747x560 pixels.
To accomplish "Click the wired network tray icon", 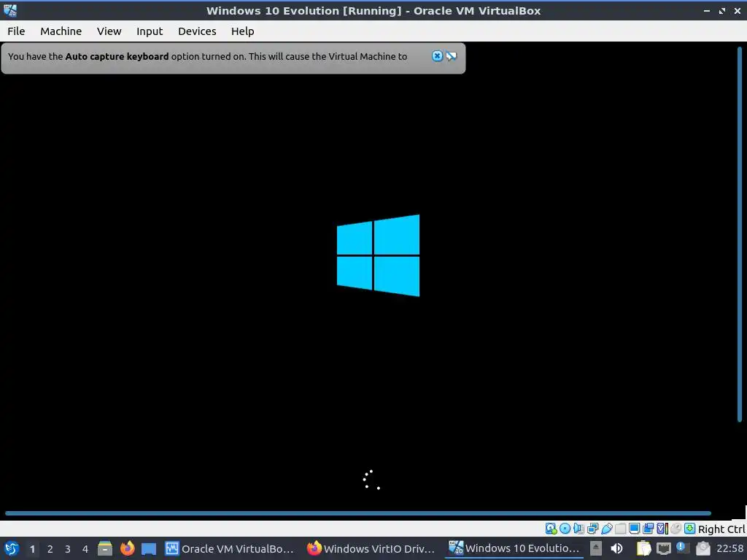I will pyautogui.click(x=664, y=548).
